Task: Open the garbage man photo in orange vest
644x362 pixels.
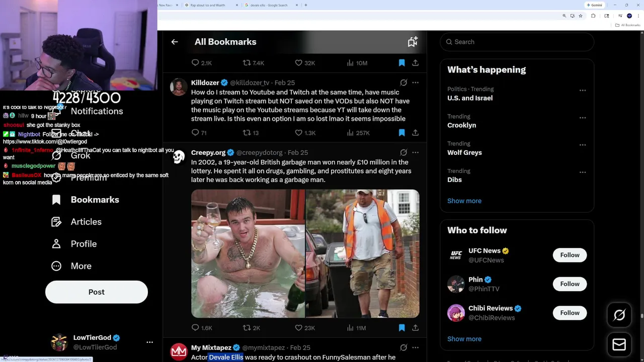Action: (x=362, y=253)
